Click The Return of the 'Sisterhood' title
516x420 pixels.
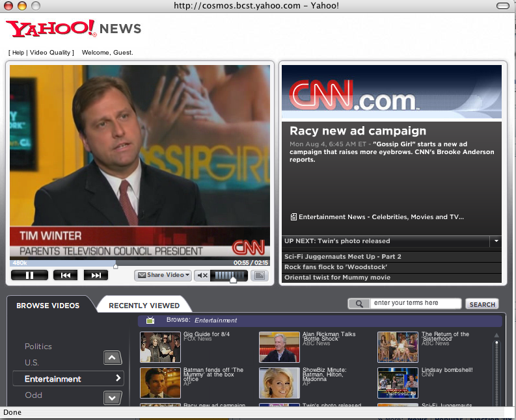pos(445,337)
